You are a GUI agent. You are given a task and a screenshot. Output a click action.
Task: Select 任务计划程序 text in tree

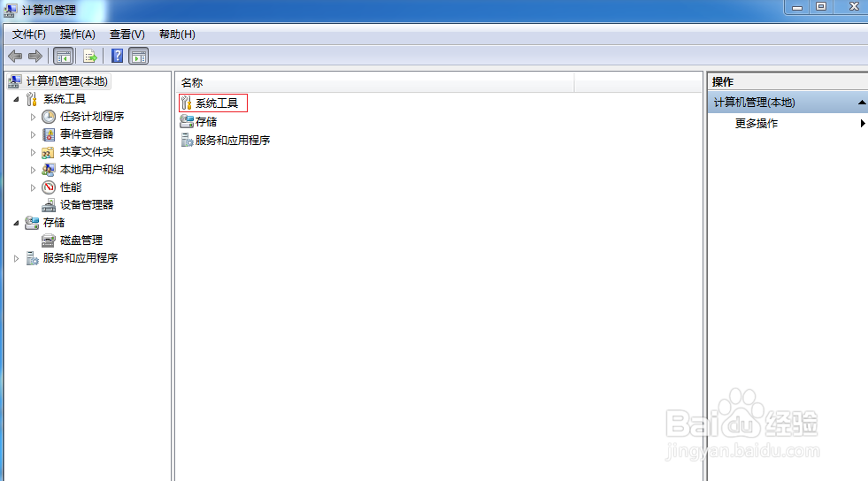tap(92, 117)
